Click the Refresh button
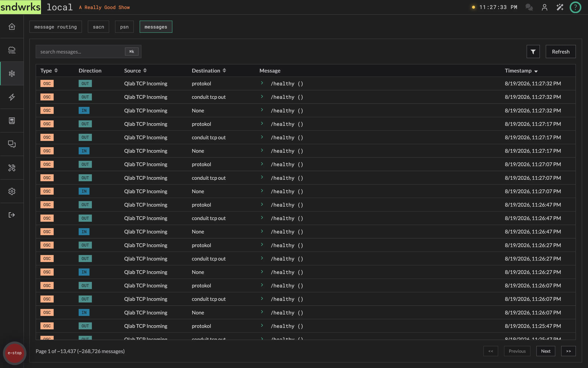This screenshot has width=588, height=368. pyautogui.click(x=561, y=52)
